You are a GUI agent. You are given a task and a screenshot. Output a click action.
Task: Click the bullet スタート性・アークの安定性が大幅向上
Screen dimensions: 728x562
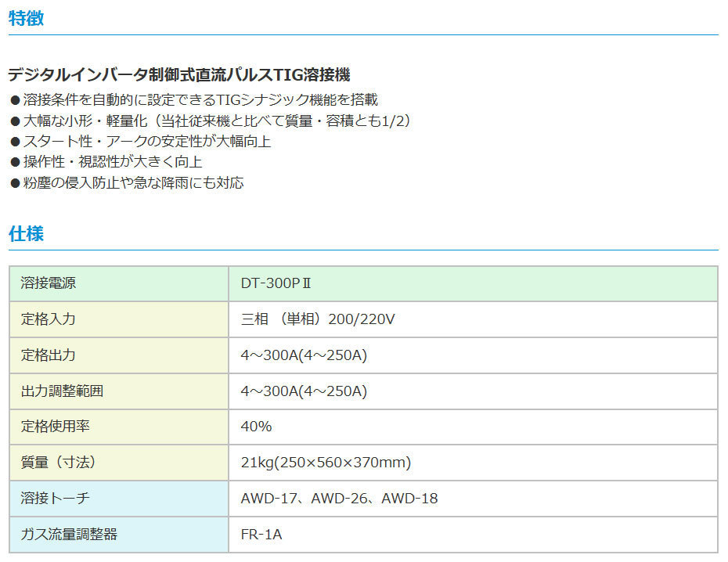point(140,141)
